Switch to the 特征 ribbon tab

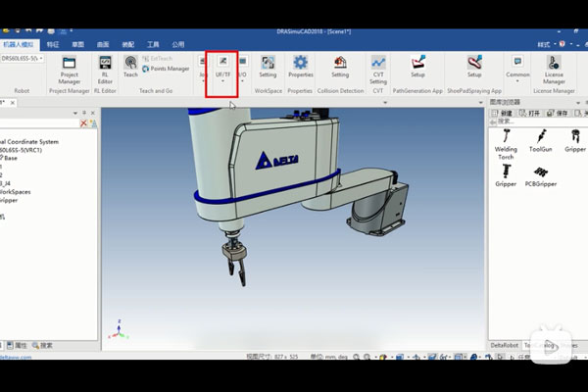pos(53,45)
